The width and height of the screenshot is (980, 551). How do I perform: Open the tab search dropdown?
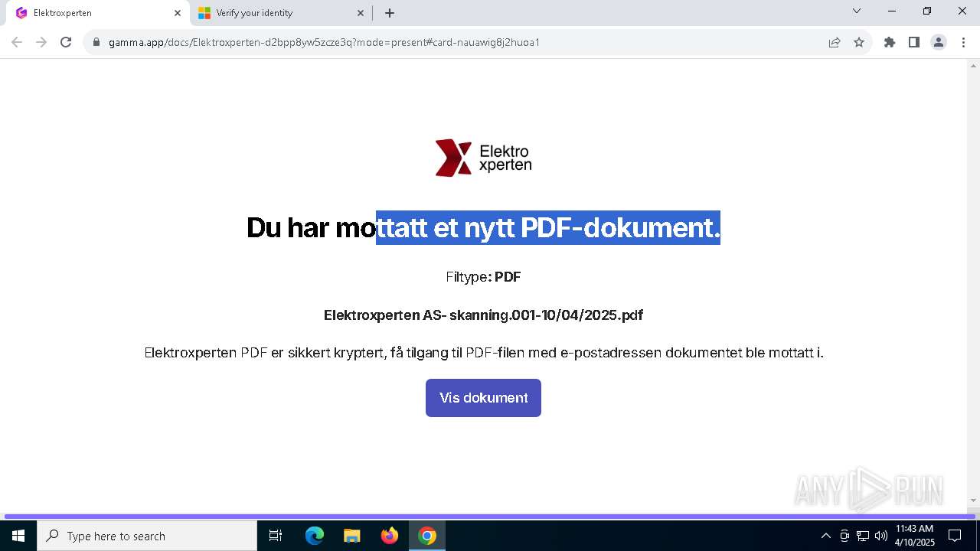(x=857, y=11)
